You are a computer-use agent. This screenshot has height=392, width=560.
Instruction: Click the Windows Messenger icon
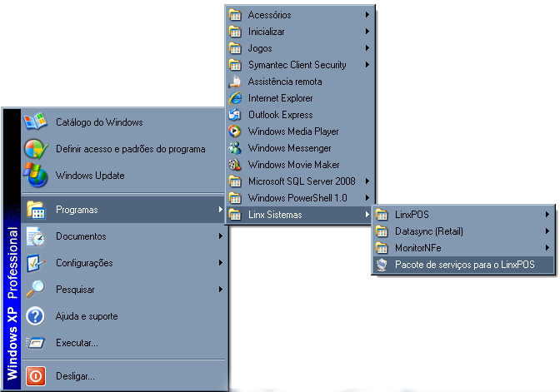(x=235, y=148)
